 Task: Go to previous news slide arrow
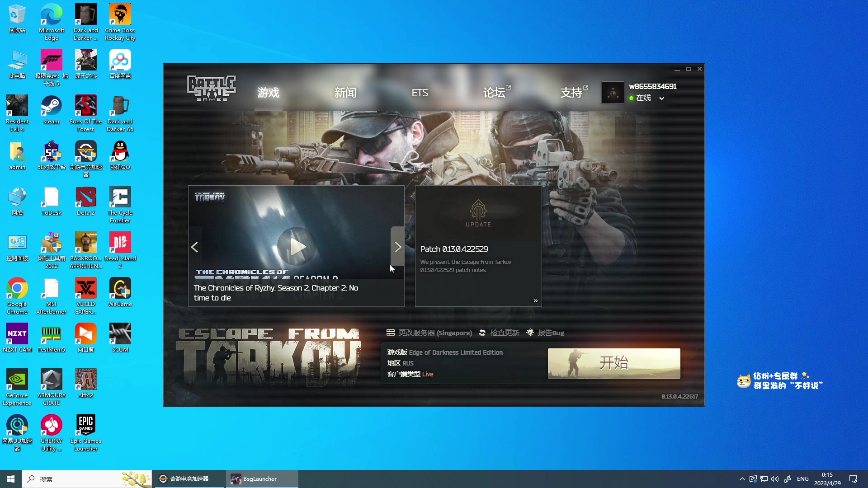coord(195,247)
